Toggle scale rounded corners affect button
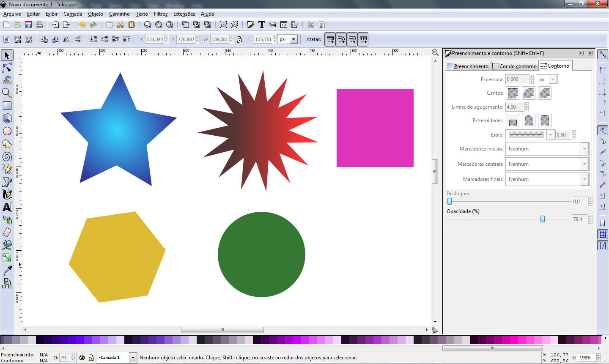 pos(341,39)
